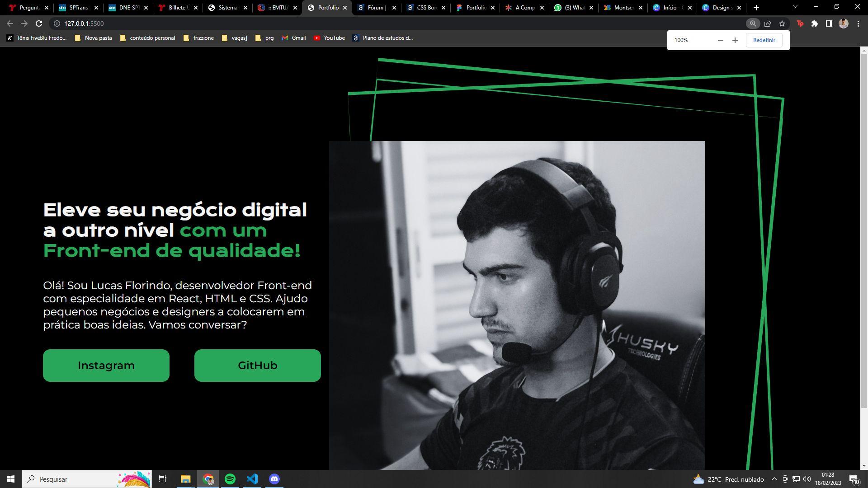Open Spotify from taskbar
Image resolution: width=868 pixels, height=488 pixels.
(x=230, y=479)
